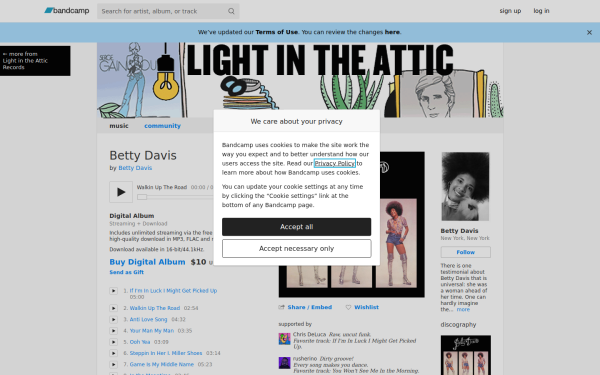Open track title Walkin Up The Road in tracklist
This screenshot has height=375, width=600.
(155, 308)
